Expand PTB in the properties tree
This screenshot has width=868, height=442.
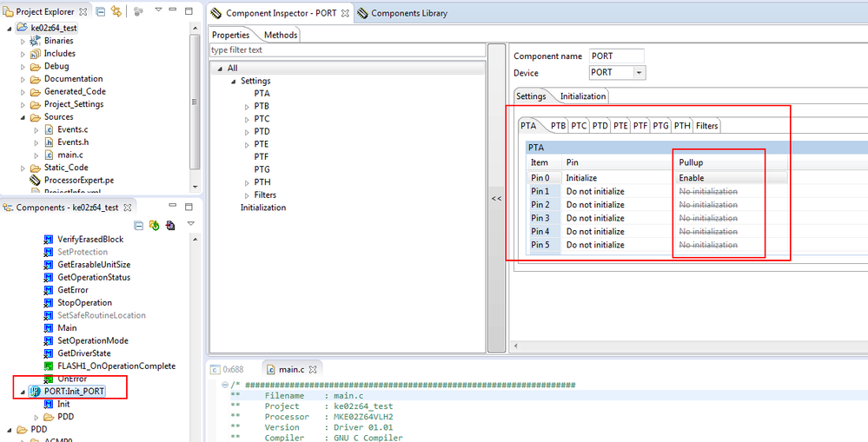247,106
